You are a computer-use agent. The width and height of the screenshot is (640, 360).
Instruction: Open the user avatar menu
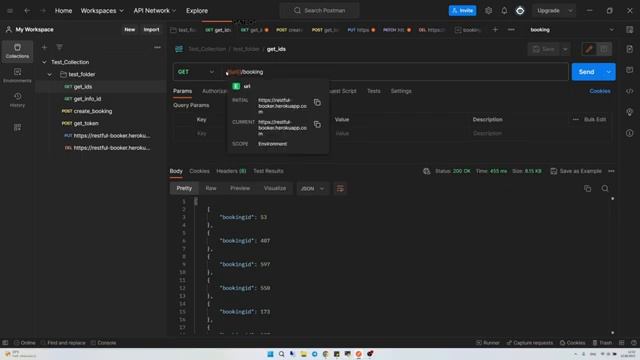click(520, 11)
